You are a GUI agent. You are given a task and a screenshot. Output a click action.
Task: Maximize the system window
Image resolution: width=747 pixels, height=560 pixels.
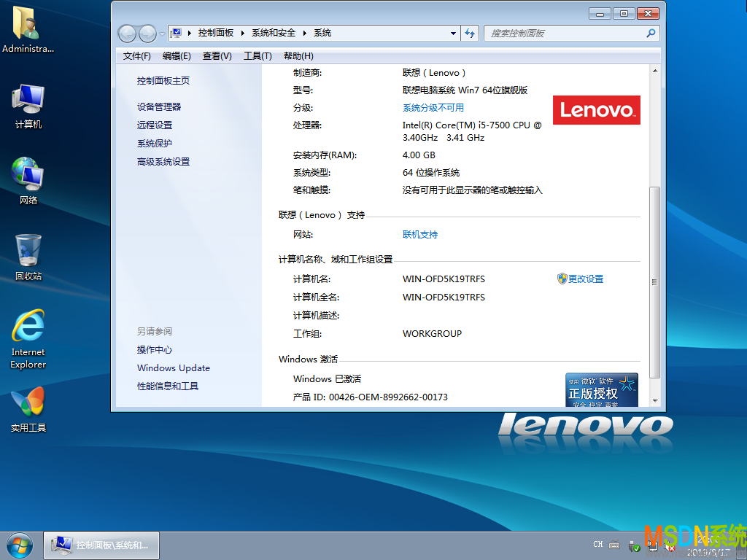[624, 14]
